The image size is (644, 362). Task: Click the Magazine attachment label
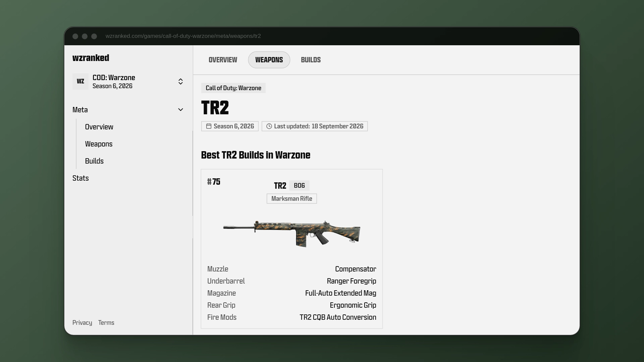[221, 293]
